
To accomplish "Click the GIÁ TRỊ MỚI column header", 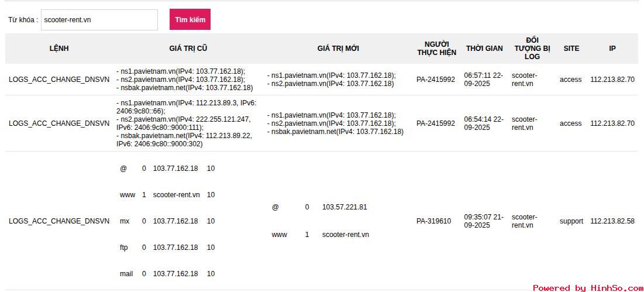I will (338, 49).
